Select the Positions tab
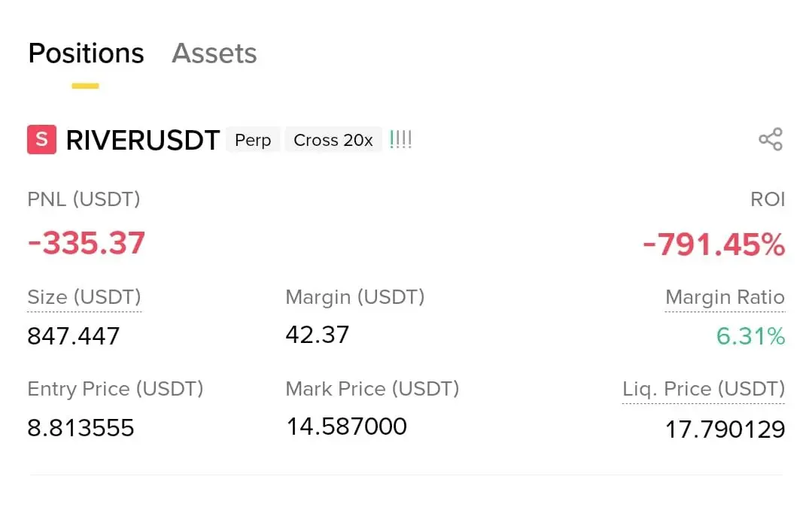Viewport: 812px width, 522px height. [x=86, y=53]
